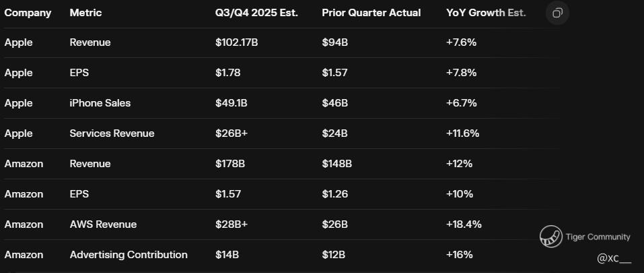Select the Advertising Contribution metric cell
This screenshot has width=644, height=273.
pyautogui.click(x=129, y=255)
